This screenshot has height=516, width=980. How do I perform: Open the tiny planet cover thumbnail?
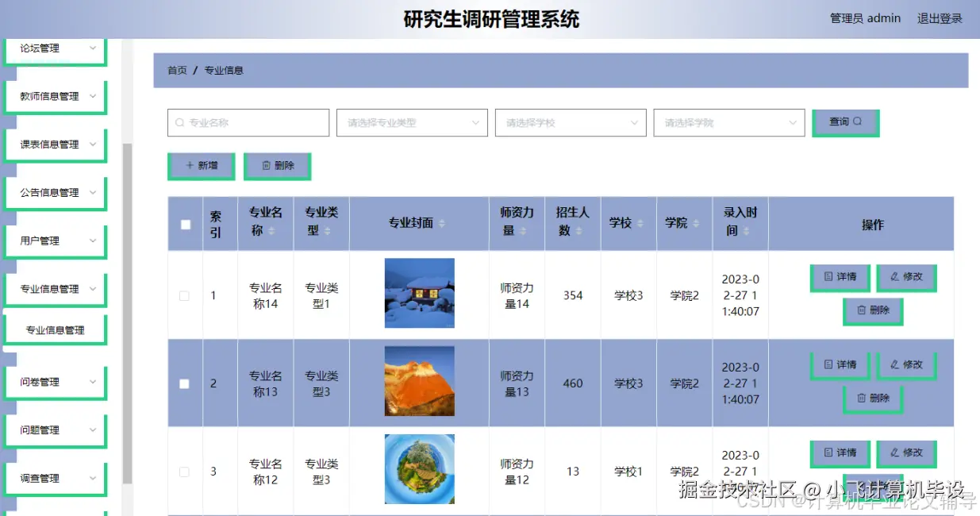point(419,469)
